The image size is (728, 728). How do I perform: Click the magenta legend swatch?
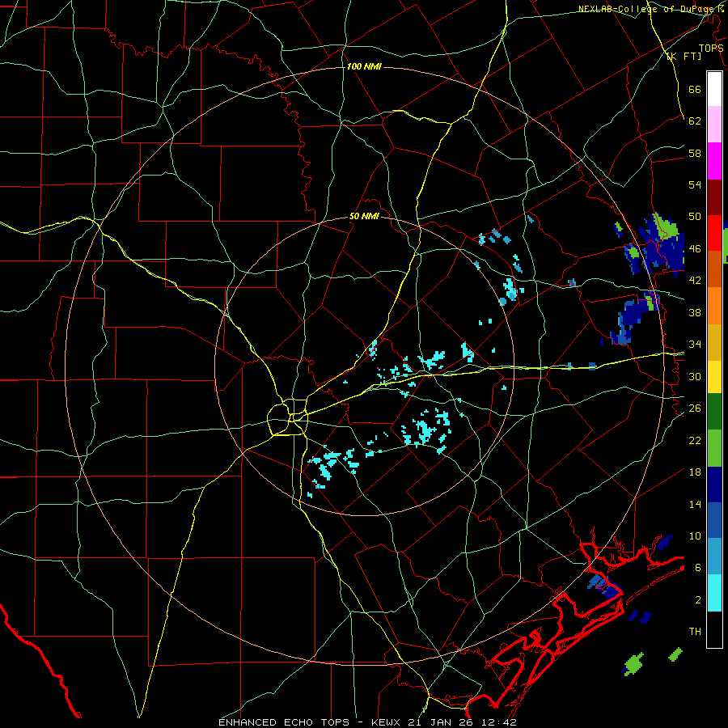coord(714,161)
